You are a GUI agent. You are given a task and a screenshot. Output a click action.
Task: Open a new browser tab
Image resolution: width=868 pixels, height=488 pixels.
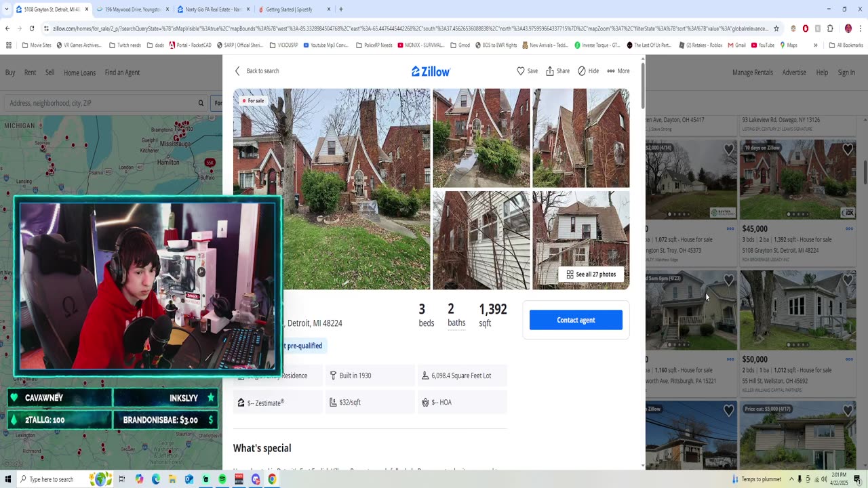(x=341, y=9)
